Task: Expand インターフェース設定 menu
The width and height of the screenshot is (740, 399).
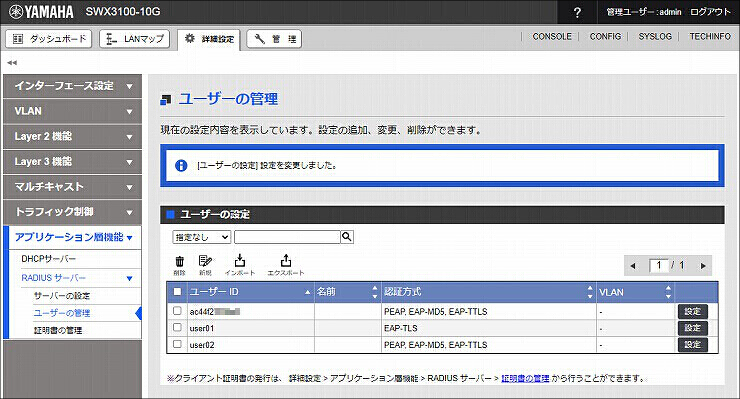Action: pos(72,86)
